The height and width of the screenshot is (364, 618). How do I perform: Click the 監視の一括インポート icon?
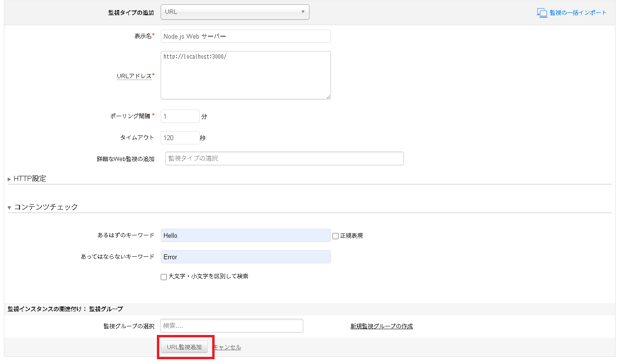[x=542, y=13]
